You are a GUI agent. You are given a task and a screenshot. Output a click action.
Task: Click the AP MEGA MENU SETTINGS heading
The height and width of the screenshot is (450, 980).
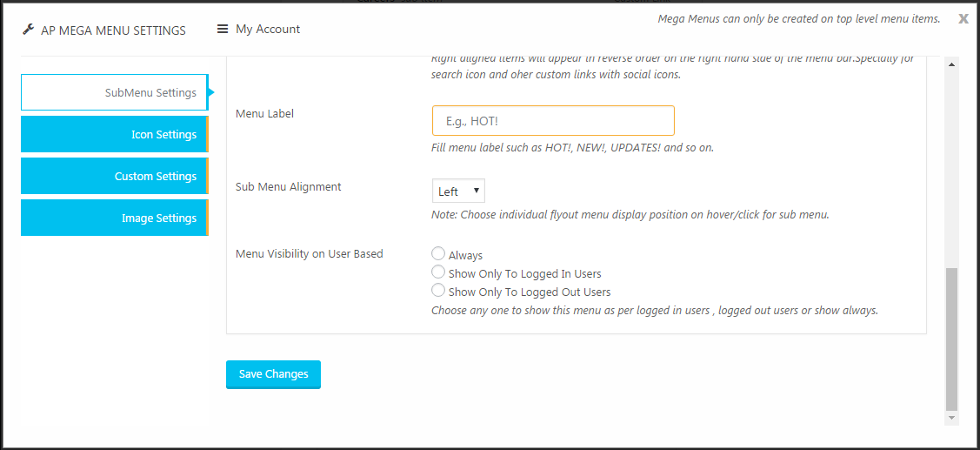(113, 30)
